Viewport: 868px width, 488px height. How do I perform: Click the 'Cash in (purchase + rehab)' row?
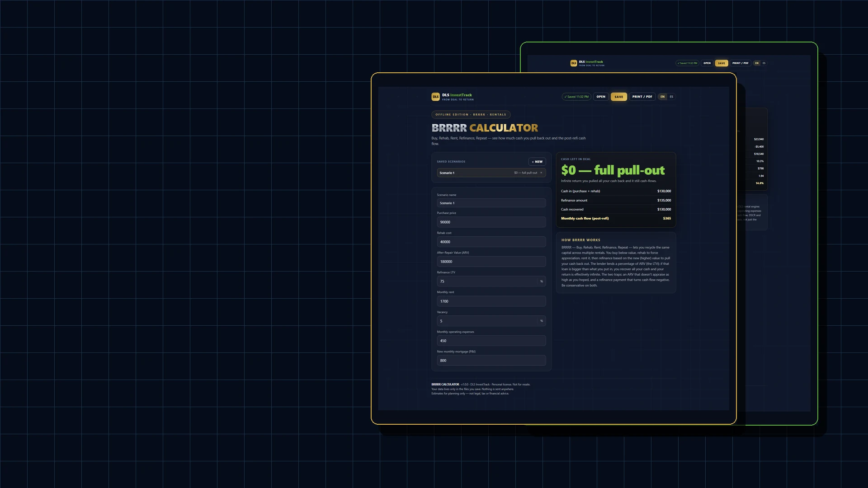pyautogui.click(x=616, y=191)
